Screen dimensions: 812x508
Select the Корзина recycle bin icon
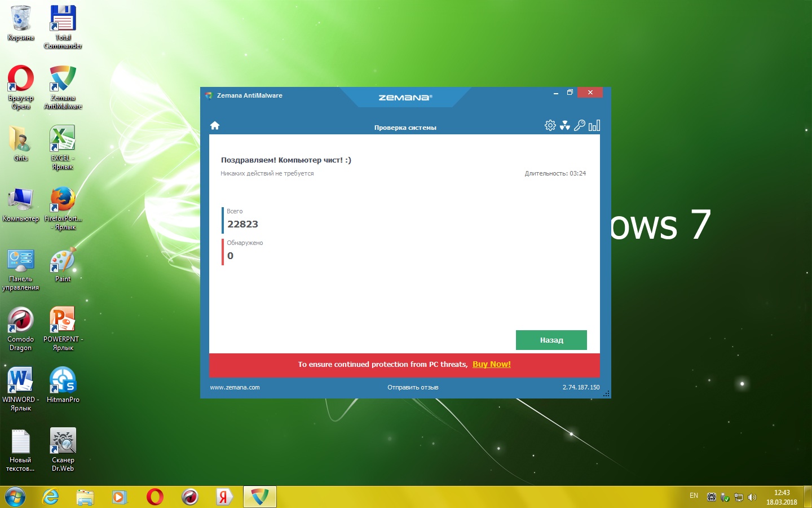[21, 24]
